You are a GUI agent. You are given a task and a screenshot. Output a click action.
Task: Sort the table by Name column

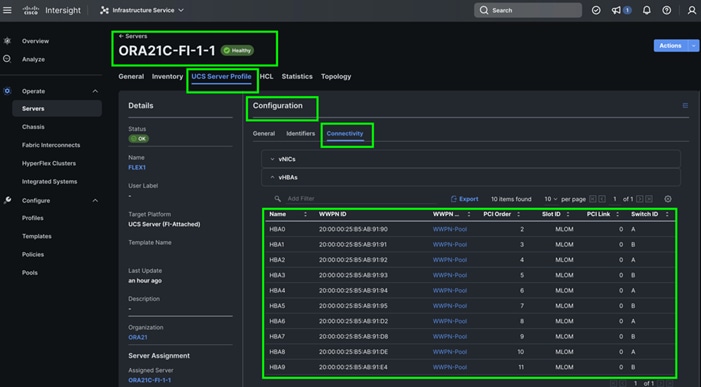(x=305, y=215)
